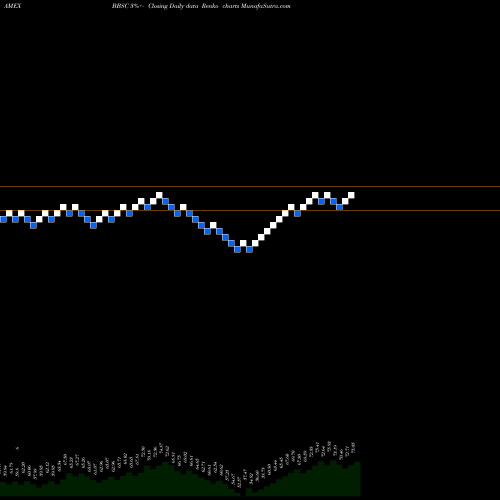This screenshot has width=500, height=500.
Task: Select the last white Renko brick at the right end
Action: 351,195
